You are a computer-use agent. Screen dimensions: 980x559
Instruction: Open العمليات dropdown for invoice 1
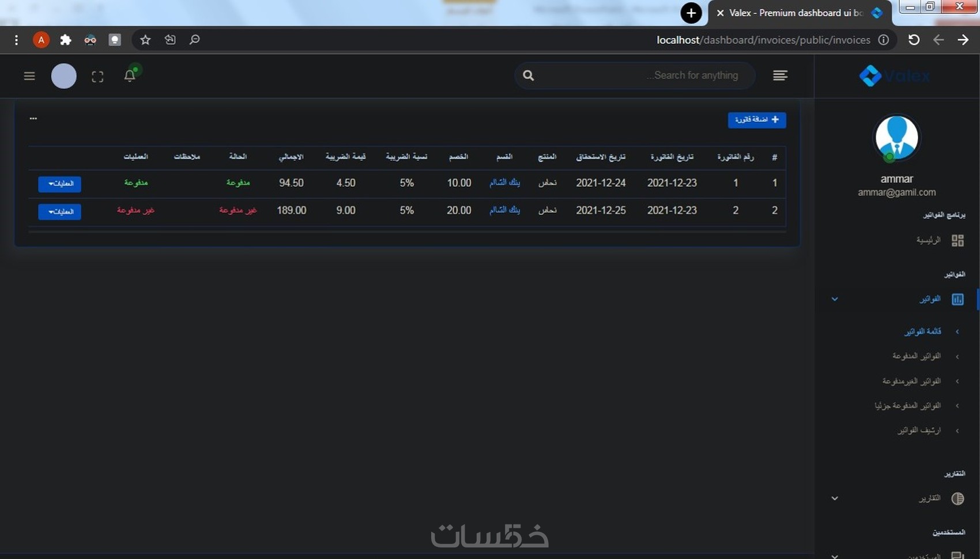[60, 184]
